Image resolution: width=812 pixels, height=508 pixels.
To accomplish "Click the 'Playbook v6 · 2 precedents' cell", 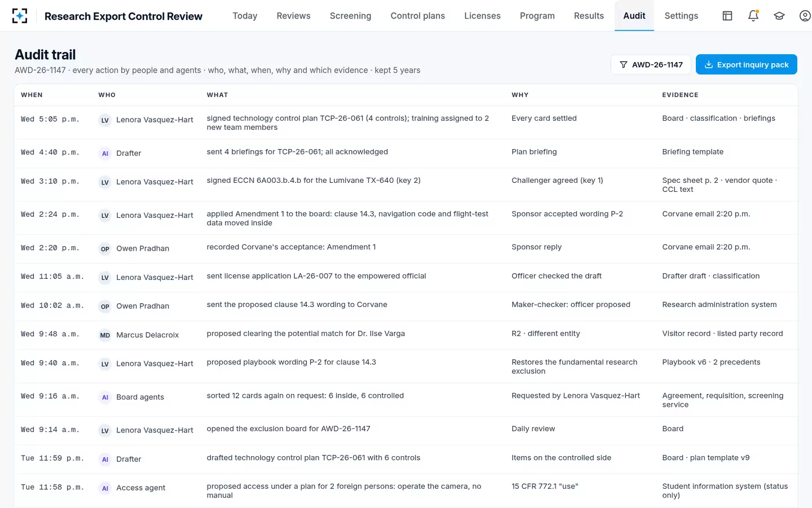I will 711,362.
